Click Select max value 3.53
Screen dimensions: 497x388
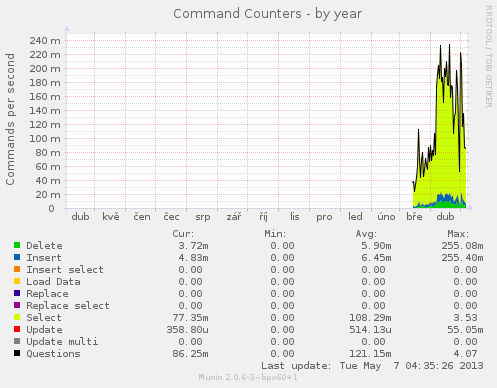[465, 318]
